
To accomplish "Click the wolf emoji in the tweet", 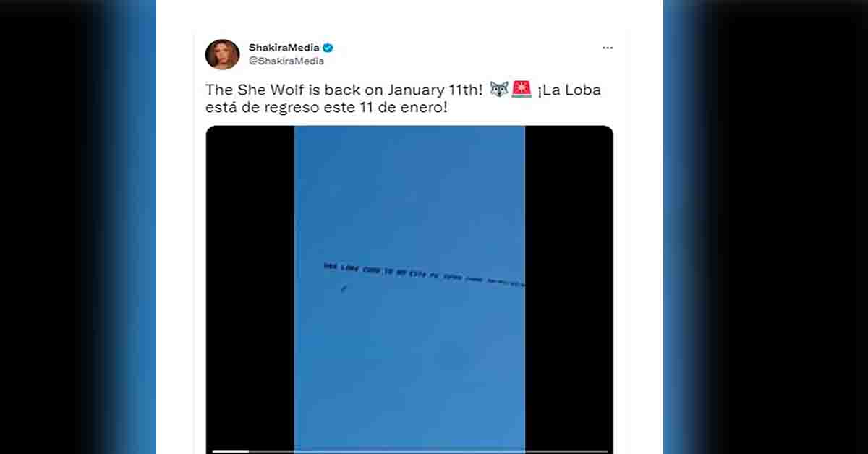I will point(499,90).
